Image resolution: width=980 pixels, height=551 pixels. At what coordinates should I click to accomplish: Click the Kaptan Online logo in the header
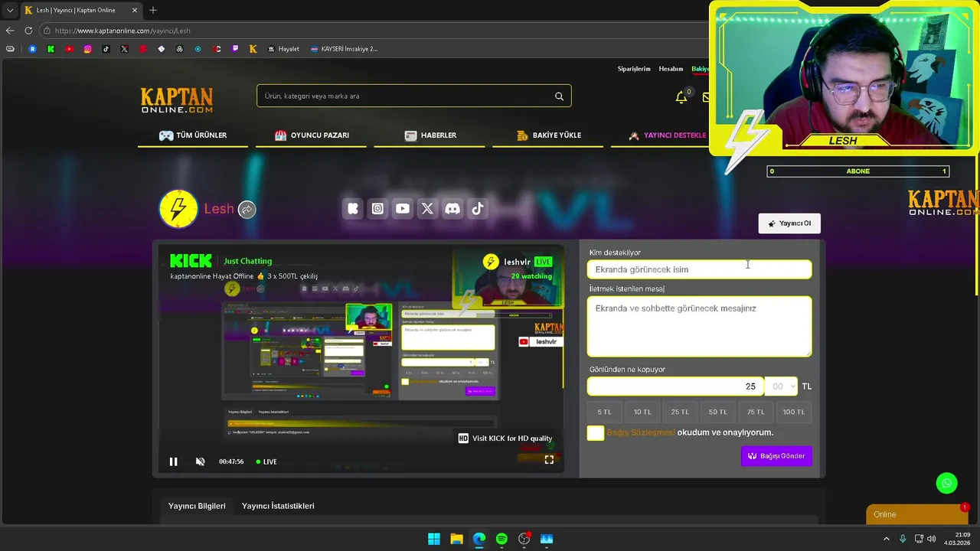point(177,100)
